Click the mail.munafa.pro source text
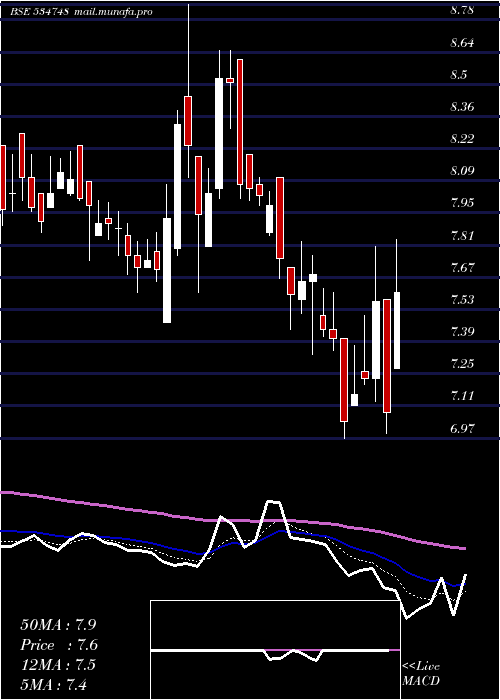Viewport: 500px width, 700px height. click(113, 12)
